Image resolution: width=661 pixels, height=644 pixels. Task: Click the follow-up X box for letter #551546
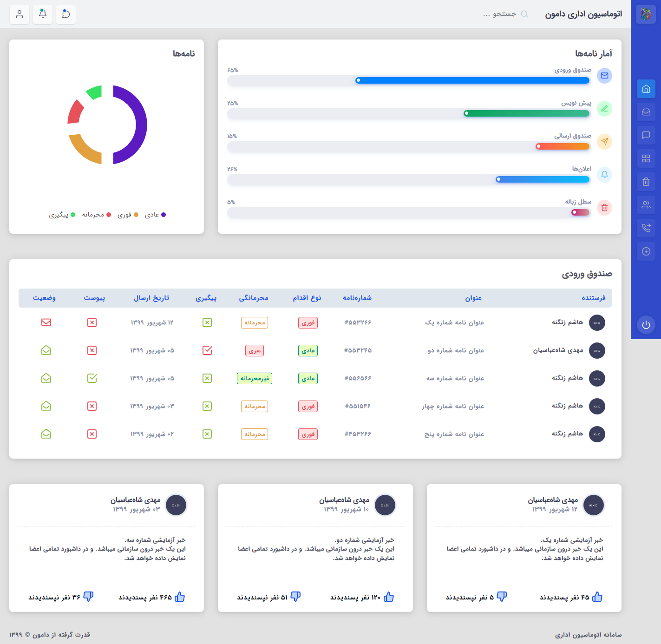click(207, 406)
